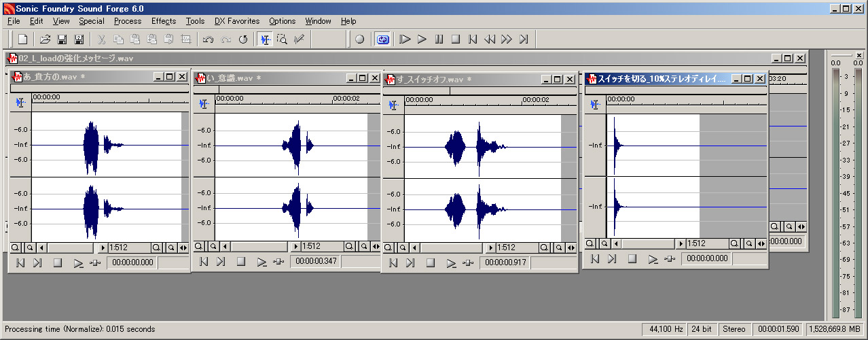Click the edit tool selector in い_意識.wav window
868x340 pixels.
coord(204,103)
